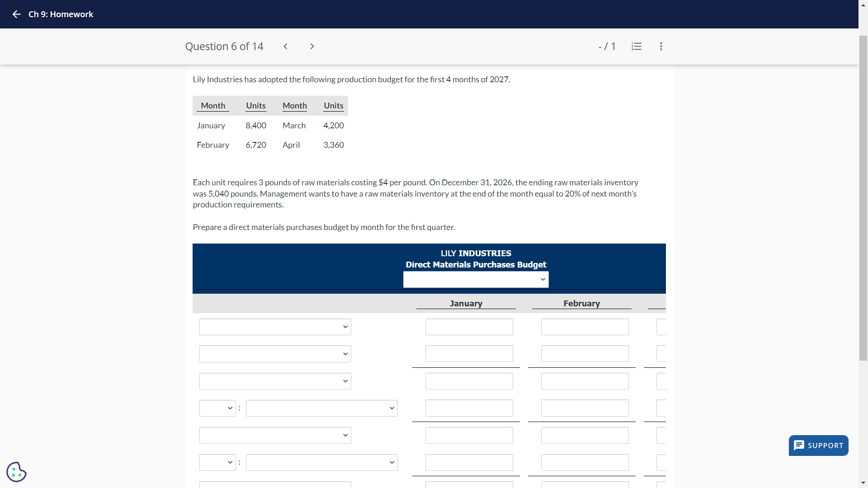Open cookie preferences icon
The height and width of the screenshot is (488, 868).
pos(16,472)
